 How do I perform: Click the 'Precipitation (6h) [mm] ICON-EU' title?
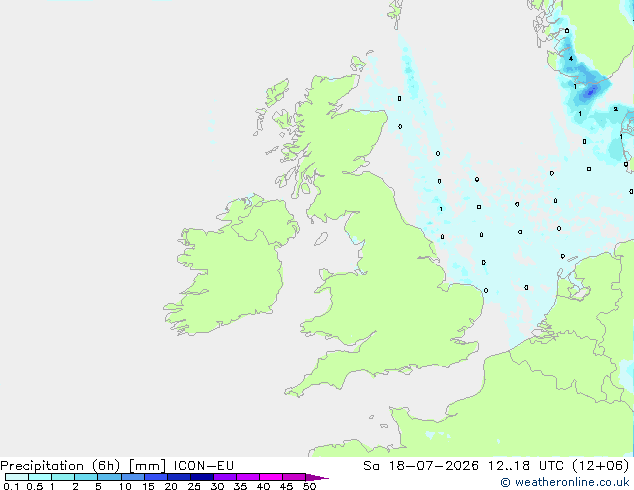[x=117, y=466]
